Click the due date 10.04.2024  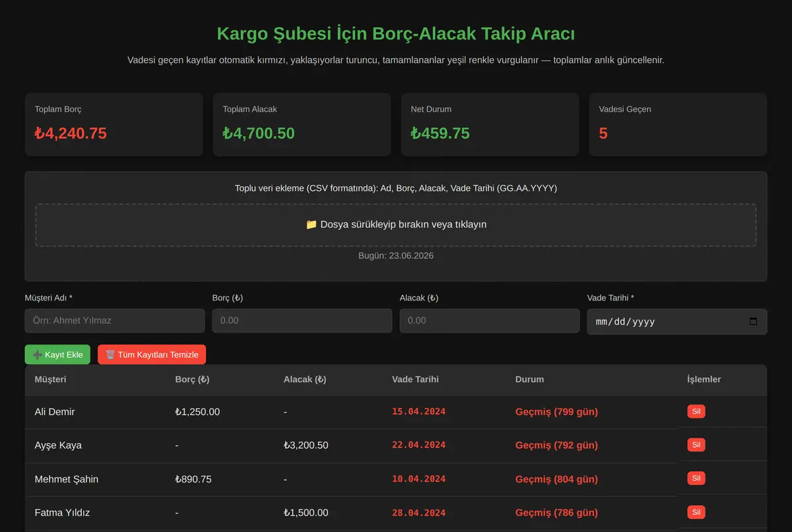(x=419, y=479)
